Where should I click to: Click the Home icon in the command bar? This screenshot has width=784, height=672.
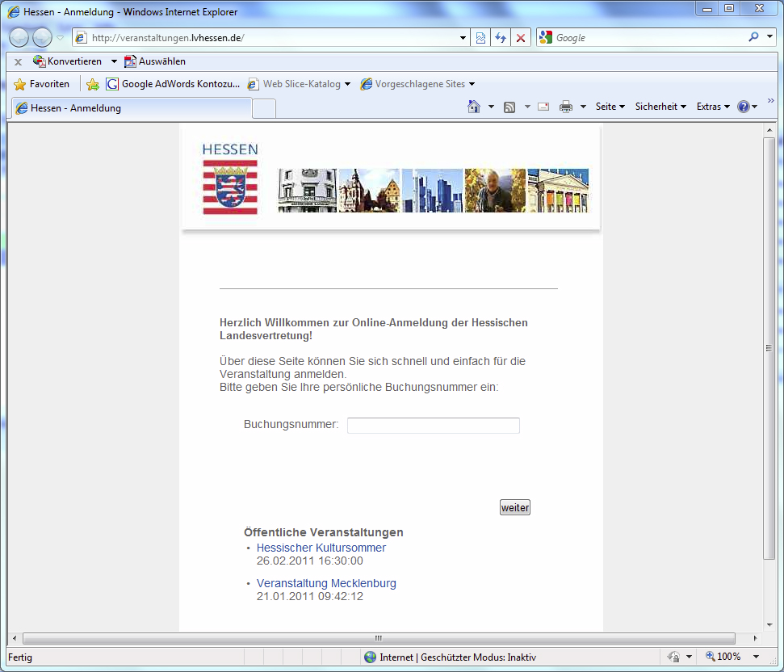[474, 107]
